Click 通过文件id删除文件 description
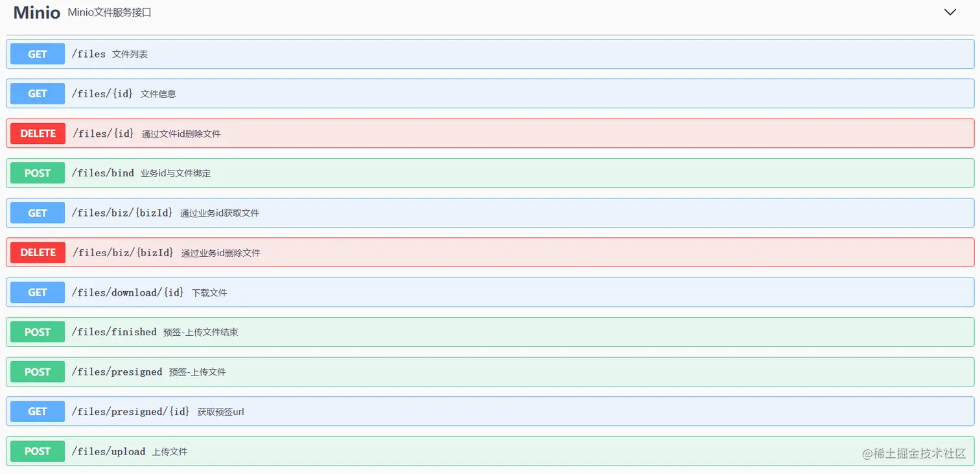Viewport: 980px width, 474px height. click(181, 134)
